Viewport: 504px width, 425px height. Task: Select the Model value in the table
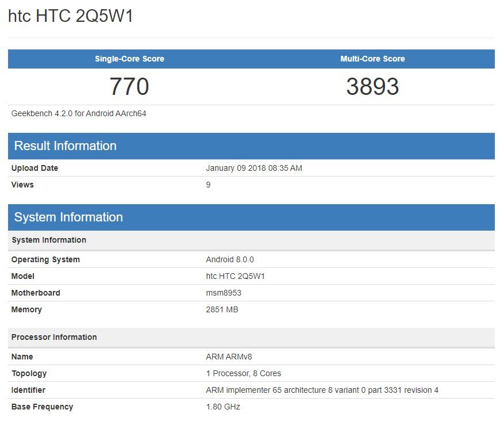(x=235, y=276)
